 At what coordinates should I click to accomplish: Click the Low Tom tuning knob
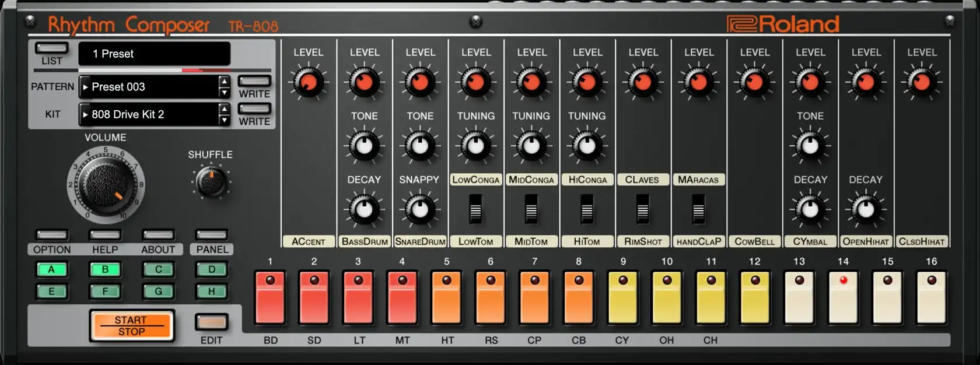(475, 145)
